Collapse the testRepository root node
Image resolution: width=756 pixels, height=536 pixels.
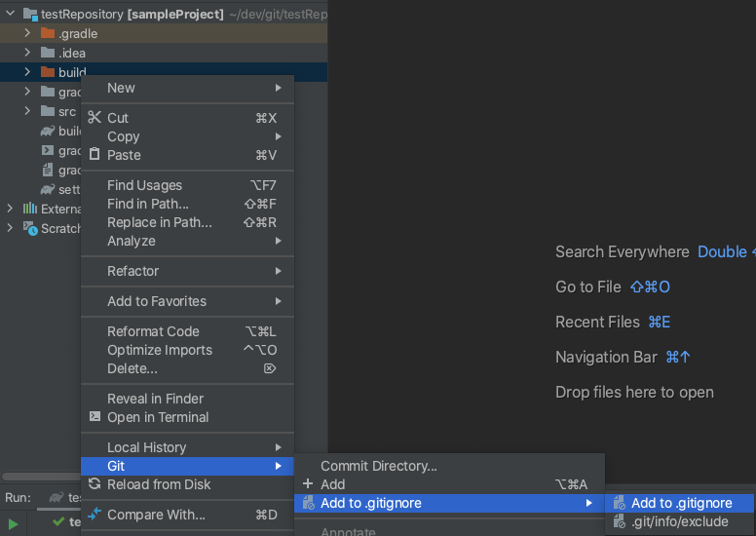coord(11,15)
